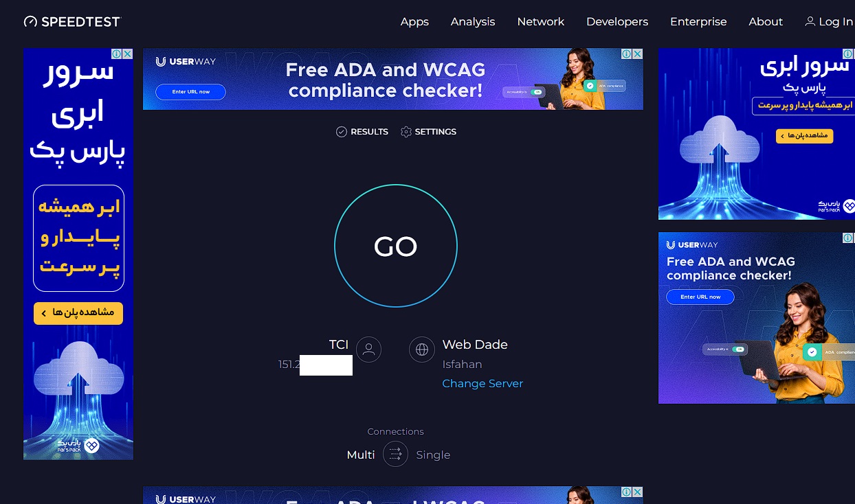Close the top UserWay banner ad
This screenshot has height=504, width=855.
click(x=638, y=54)
